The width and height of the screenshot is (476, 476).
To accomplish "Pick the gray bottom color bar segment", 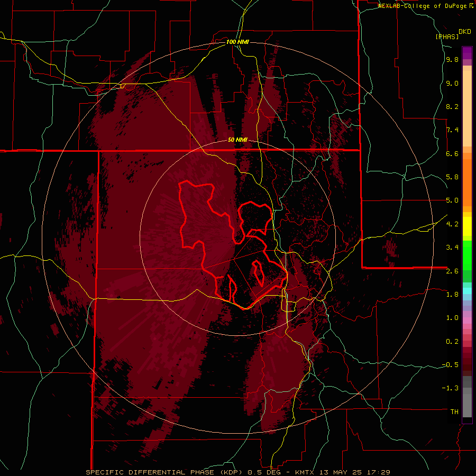I will 467,407.
